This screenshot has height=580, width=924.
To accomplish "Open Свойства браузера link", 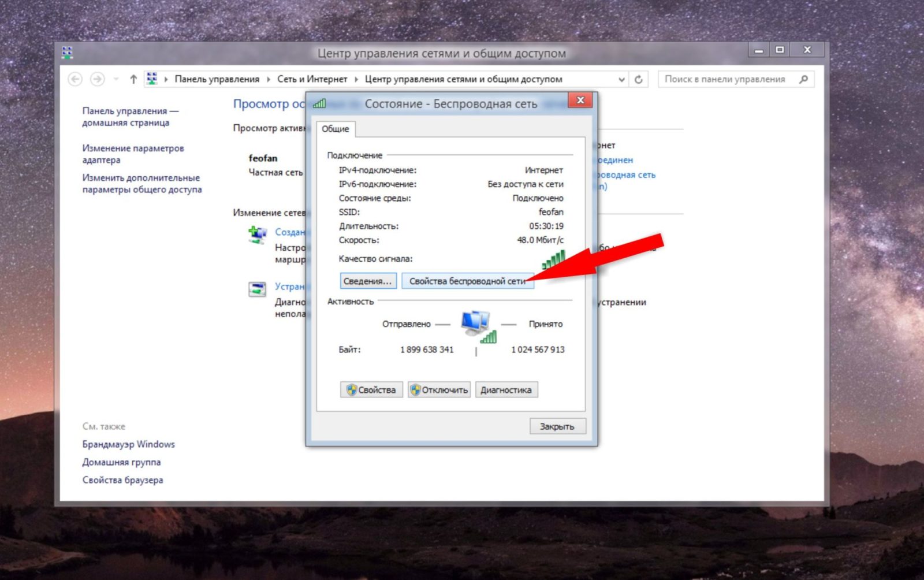I will pyautogui.click(x=122, y=480).
